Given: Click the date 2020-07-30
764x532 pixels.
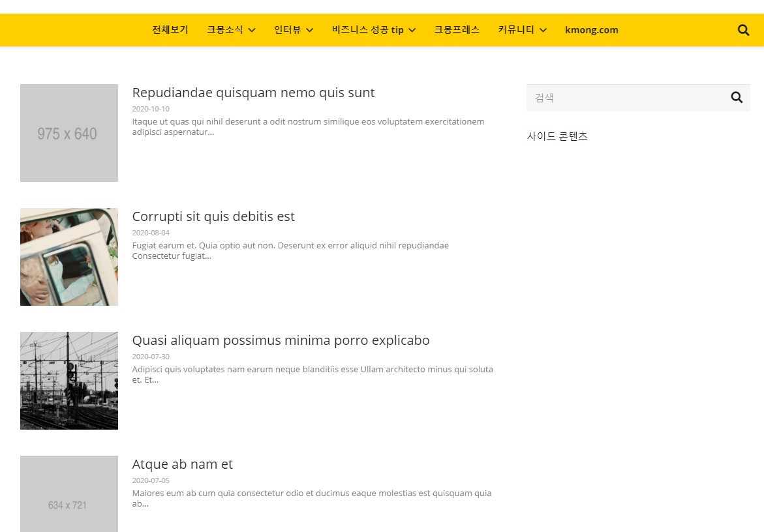Looking at the screenshot, I should click(x=151, y=357).
